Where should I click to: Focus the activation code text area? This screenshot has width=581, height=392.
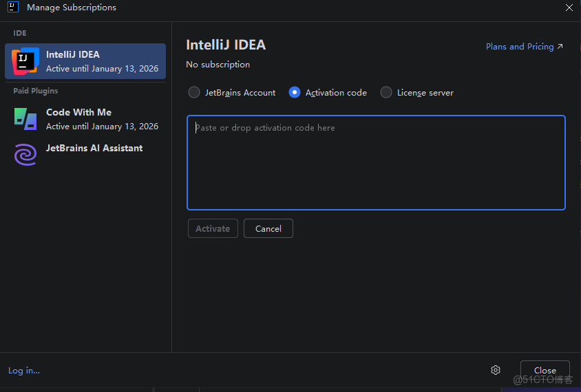pyautogui.click(x=376, y=162)
